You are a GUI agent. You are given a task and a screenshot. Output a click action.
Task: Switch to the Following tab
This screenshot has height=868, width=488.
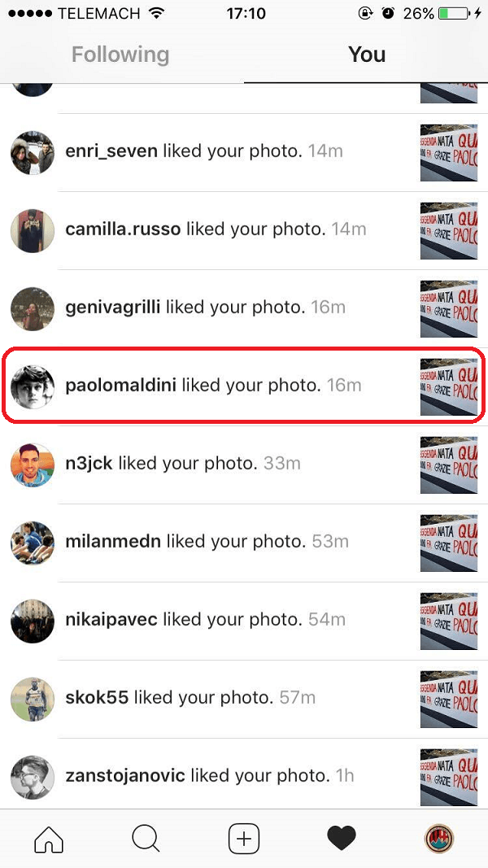[120, 55]
